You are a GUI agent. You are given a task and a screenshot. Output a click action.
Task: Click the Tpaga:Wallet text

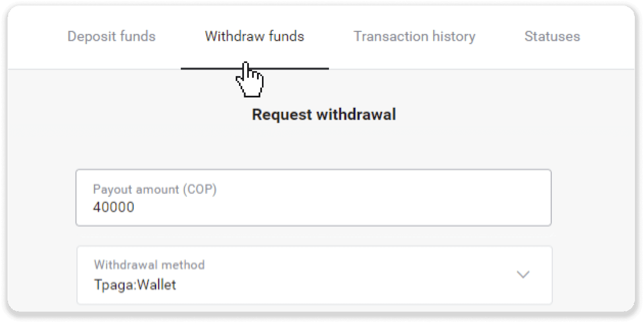[x=134, y=285]
